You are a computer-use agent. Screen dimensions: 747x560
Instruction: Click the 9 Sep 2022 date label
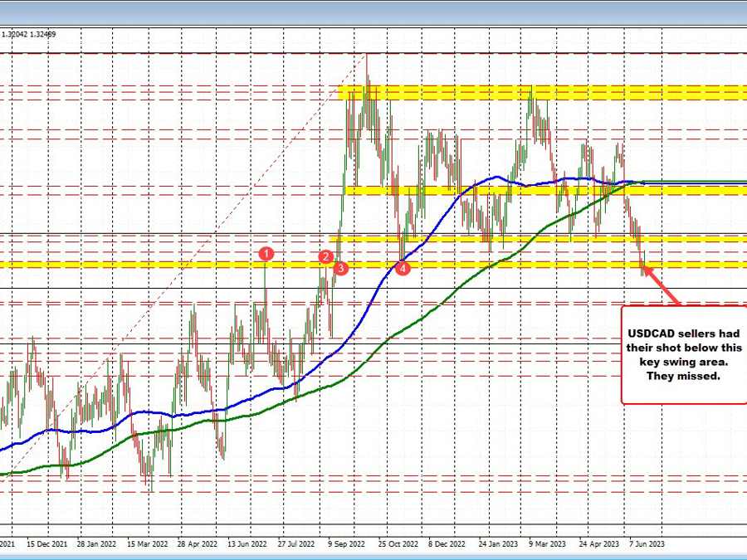[348, 545]
